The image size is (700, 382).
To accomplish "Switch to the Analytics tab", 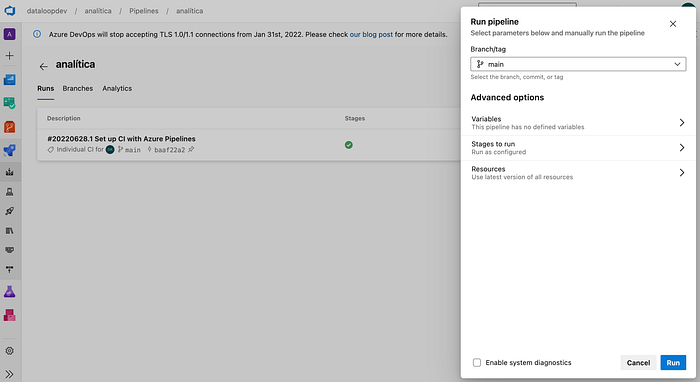I will pos(117,88).
